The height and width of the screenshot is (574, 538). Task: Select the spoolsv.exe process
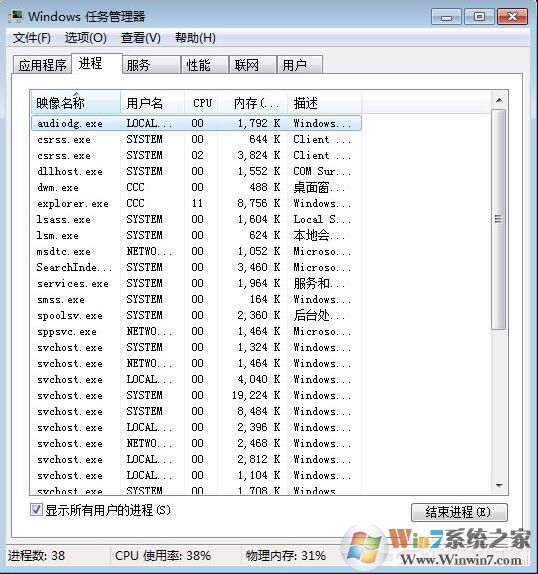[x=196, y=315]
